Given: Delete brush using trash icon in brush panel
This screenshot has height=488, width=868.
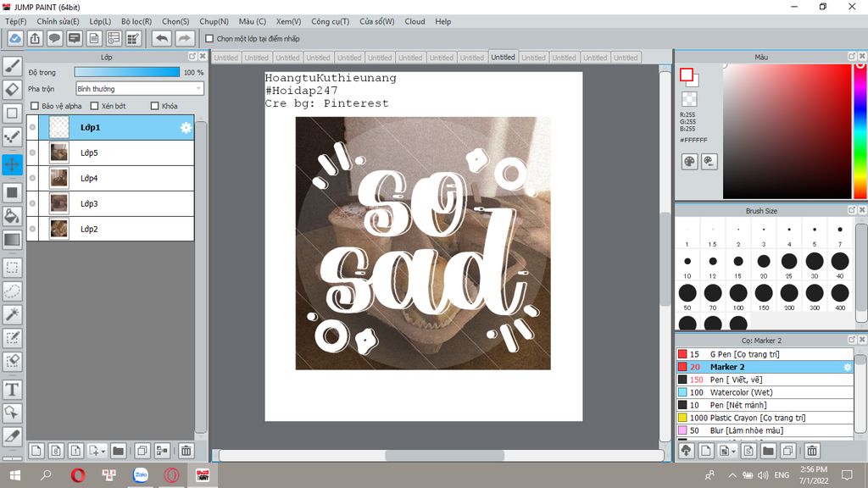Looking at the screenshot, I should pos(811,451).
